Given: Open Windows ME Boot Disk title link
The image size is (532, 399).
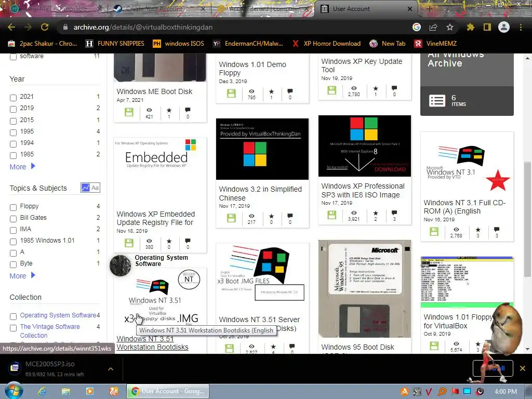Looking at the screenshot, I should 154,91.
